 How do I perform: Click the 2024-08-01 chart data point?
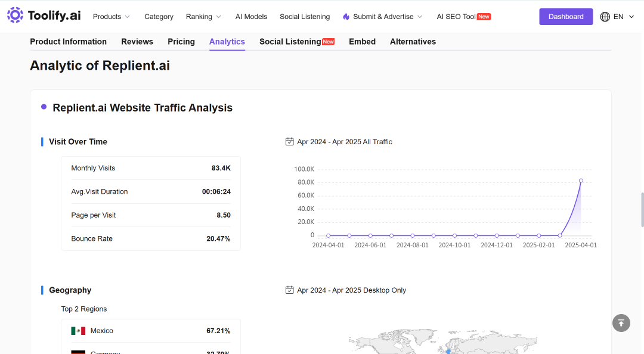[x=413, y=236]
